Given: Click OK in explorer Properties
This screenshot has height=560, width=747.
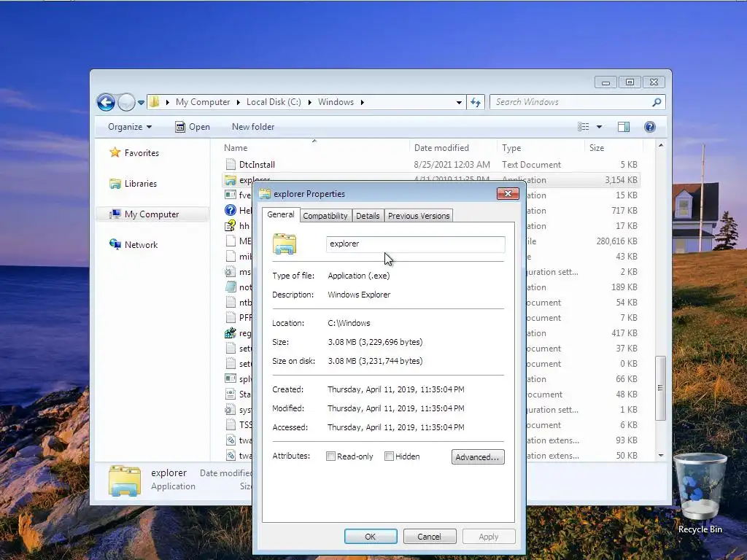Looking at the screenshot, I should point(371,537).
